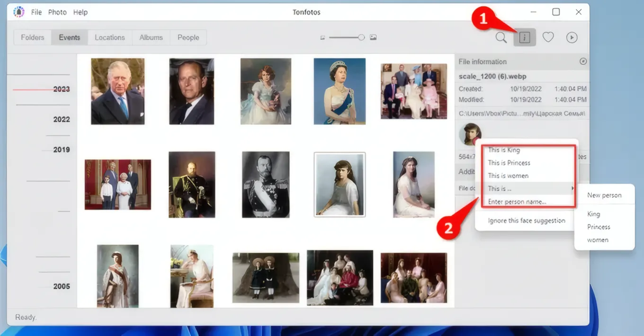Click the small thumbnail-size icon beside the slider
644x336 pixels.
[323, 37]
